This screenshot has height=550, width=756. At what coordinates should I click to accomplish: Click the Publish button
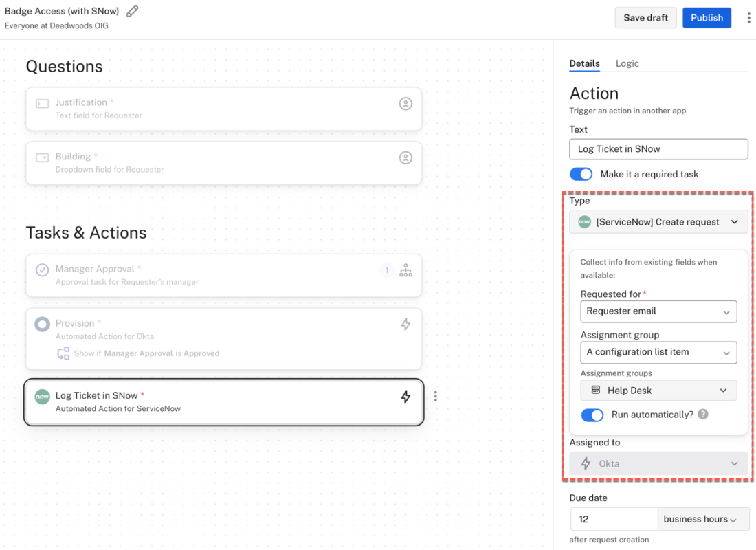pyautogui.click(x=707, y=18)
